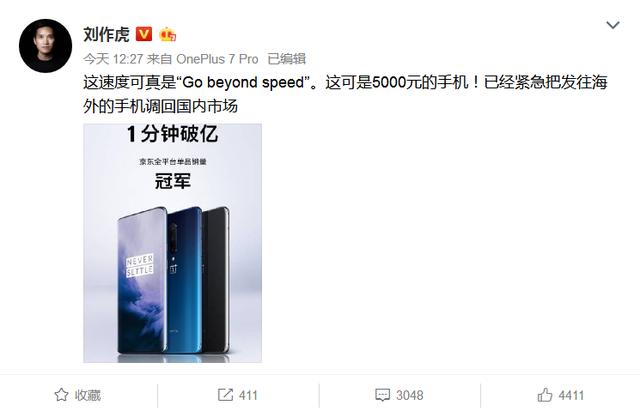Click the 今天 12:27 timestamp link
This screenshot has height=411, width=640.
click(113, 59)
